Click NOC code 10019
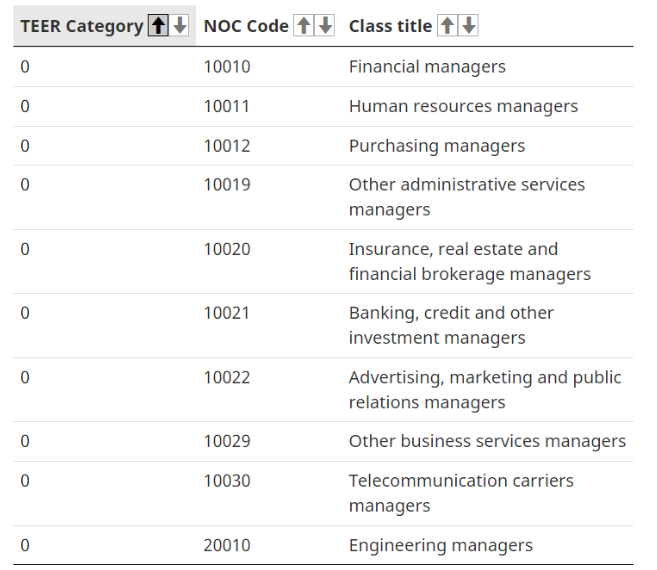 (227, 185)
